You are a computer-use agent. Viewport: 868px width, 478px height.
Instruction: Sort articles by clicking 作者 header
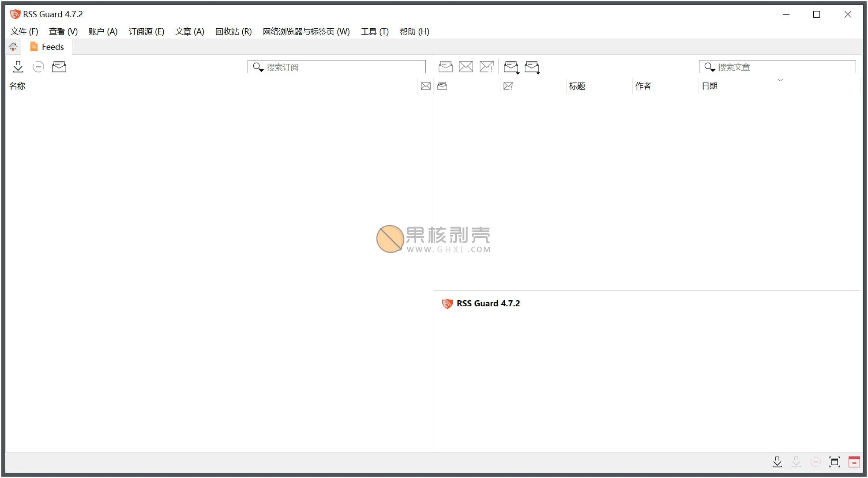coord(643,86)
